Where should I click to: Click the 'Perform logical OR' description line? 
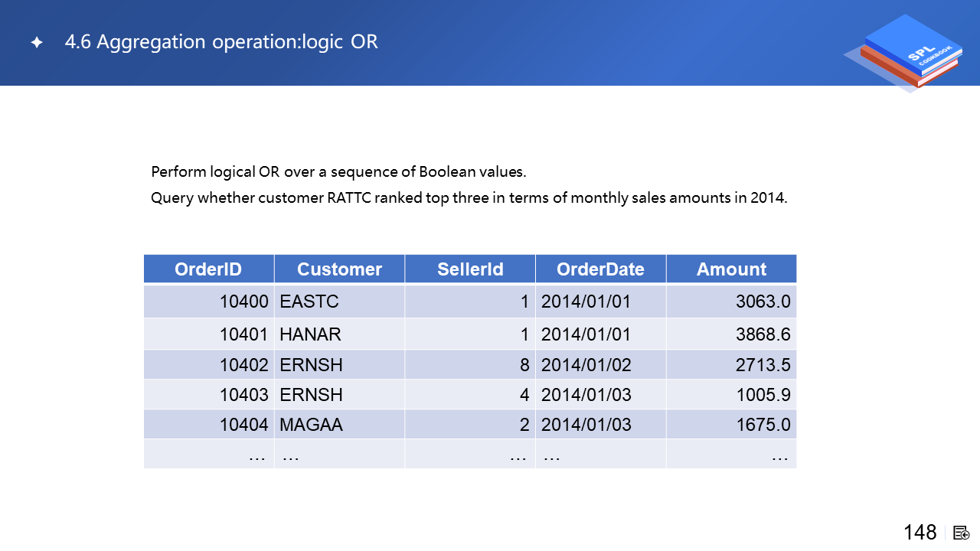[x=338, y=171]
